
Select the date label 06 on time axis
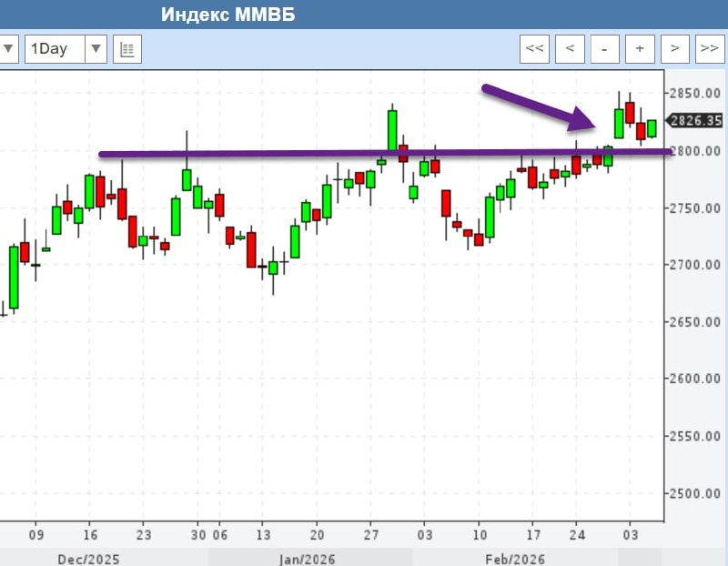[x=220, y=535]
